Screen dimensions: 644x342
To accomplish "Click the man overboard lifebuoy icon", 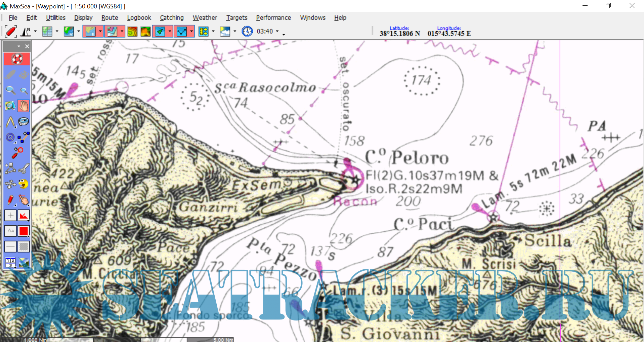I will point(17,59).
